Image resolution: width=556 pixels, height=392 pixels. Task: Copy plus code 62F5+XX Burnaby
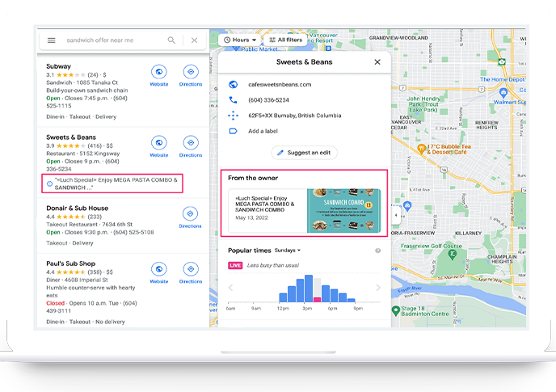coord(295,116)
